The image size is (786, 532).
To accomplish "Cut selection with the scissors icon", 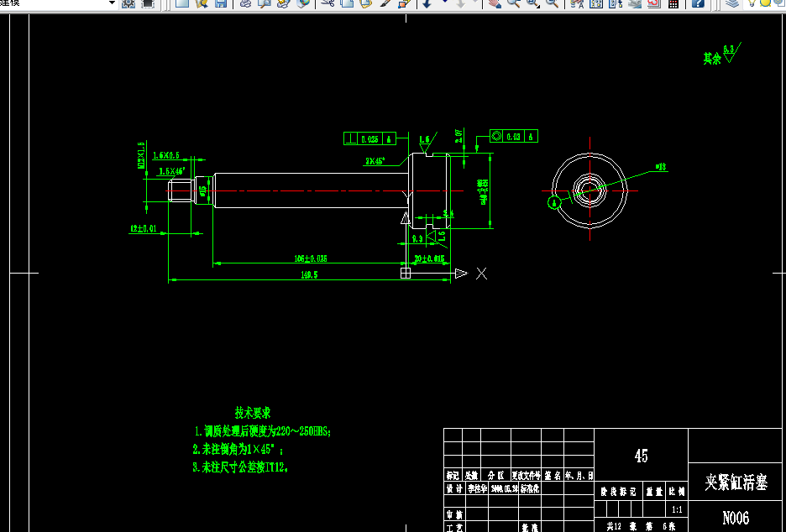I will pos(327,3).
